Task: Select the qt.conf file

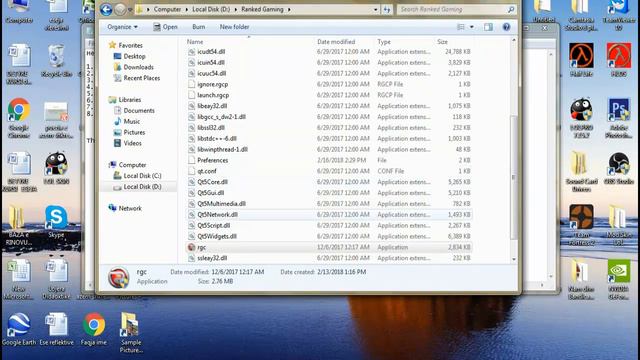Action: 329,171
